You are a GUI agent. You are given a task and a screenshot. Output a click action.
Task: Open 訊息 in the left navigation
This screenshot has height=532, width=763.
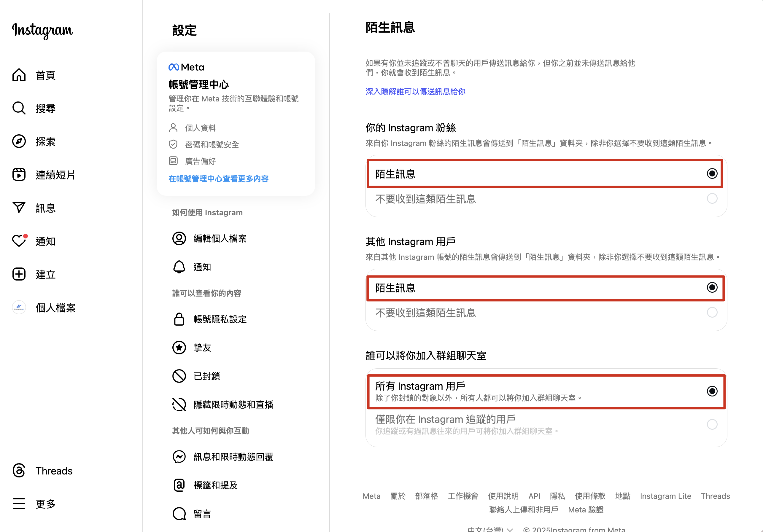(45, 208)
